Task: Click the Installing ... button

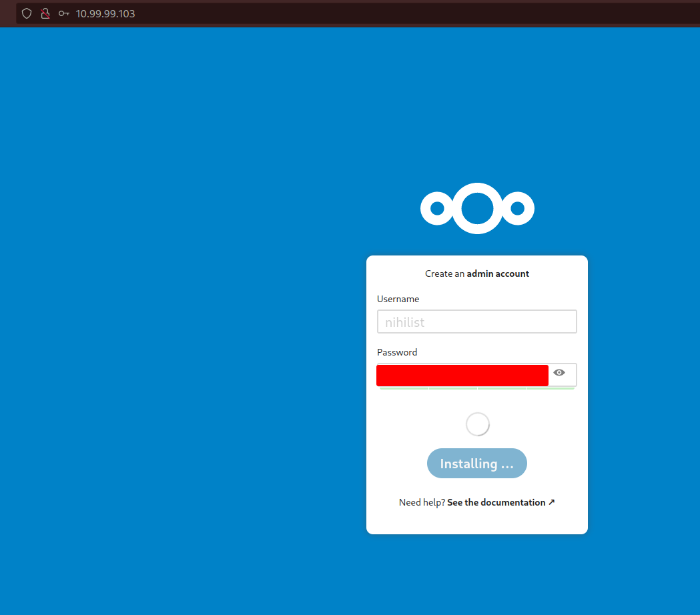Action: [476, 464]
